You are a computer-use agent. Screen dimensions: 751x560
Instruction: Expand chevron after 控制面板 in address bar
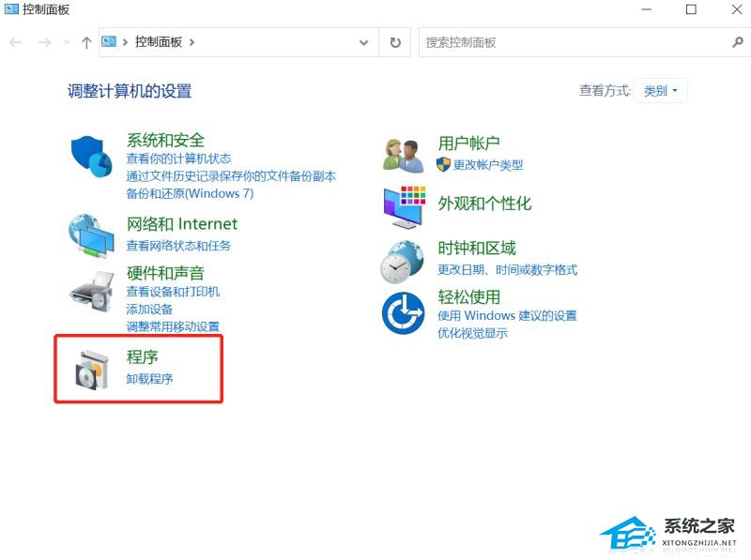[x=192, y=42]
